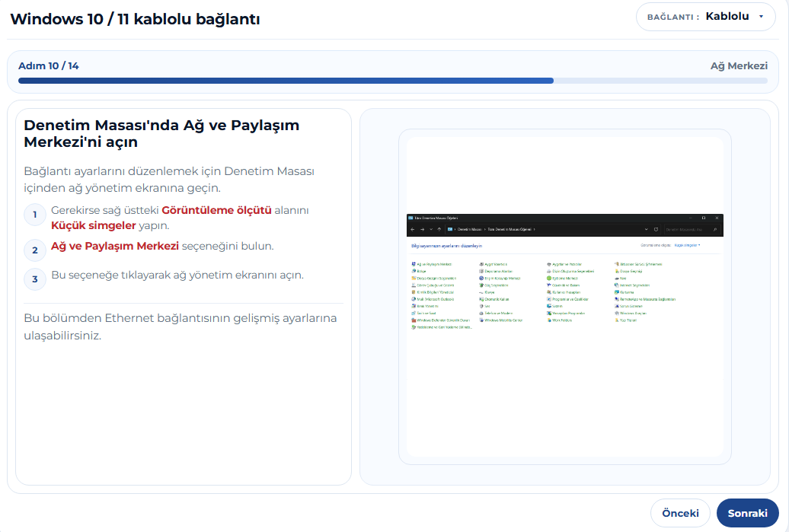Screen dimensions: 789x532
Task: Open the Bağlantı Kablolu dropdown
Action: click(705, 17)
